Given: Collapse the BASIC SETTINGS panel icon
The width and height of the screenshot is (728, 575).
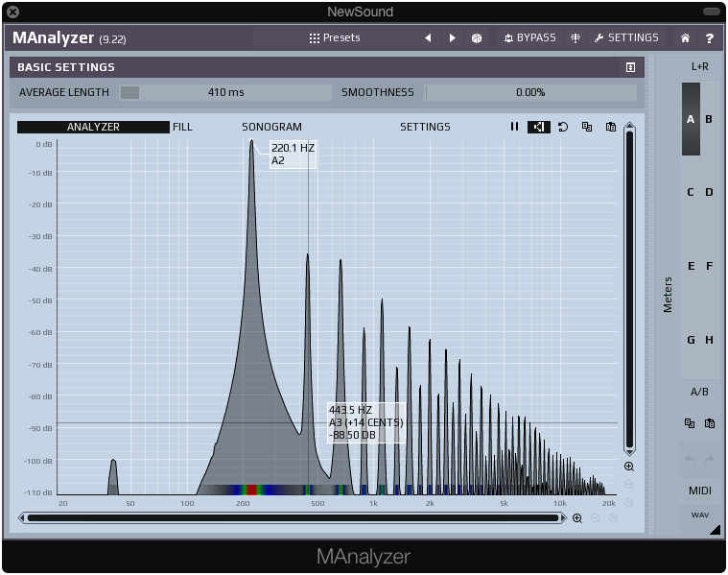Looking at the screenshot, I should 630,67.
